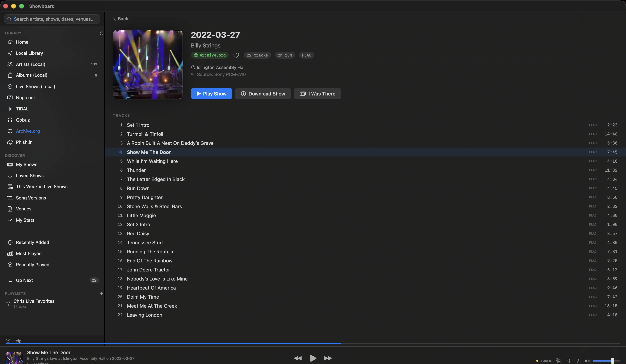The width and height of the screenshot is (626, 364).
Task: Refresh the library with the reload icon
Action: point(101,33)
